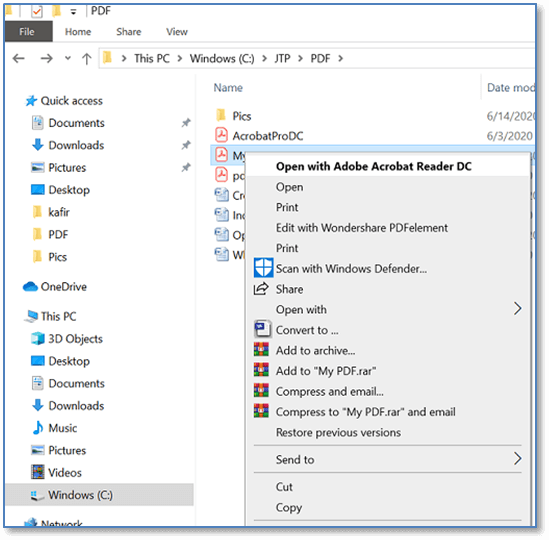Click the properties checkmark icon in title bar
Screen dimensions: 549x540
(37, 12)
